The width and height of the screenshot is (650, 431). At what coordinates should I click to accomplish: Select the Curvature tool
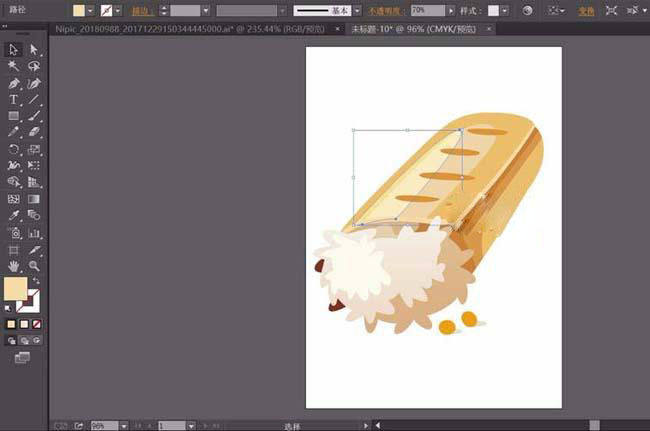click(34, 83)
